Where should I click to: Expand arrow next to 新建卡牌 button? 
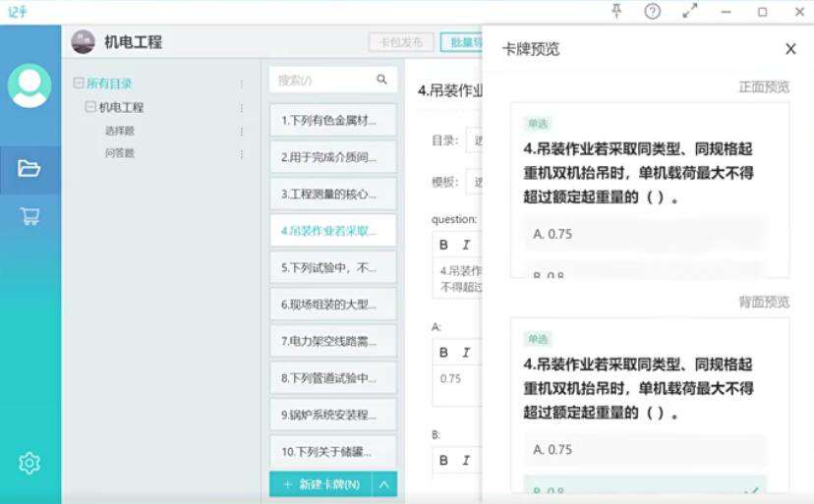pyautogui.click(x=384, y=484)
